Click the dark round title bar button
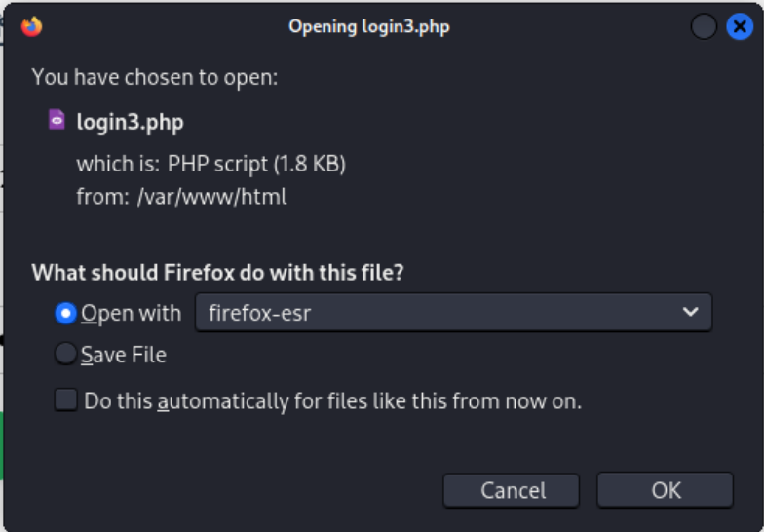764x532 pixels. (x=704, y=26)
